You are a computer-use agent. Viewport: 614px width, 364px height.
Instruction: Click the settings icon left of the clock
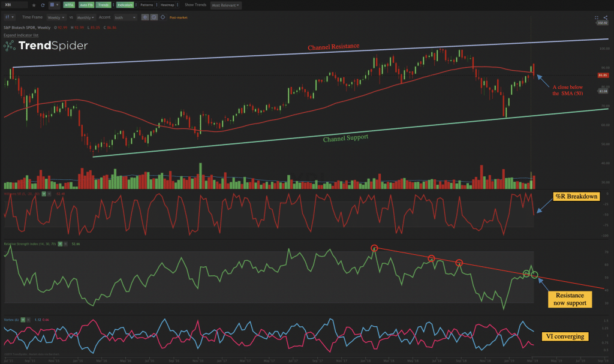click(x=145, y=17)
